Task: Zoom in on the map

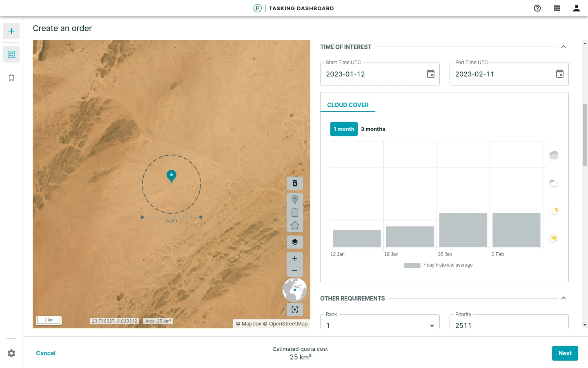Action: click(x=295, y=258)
